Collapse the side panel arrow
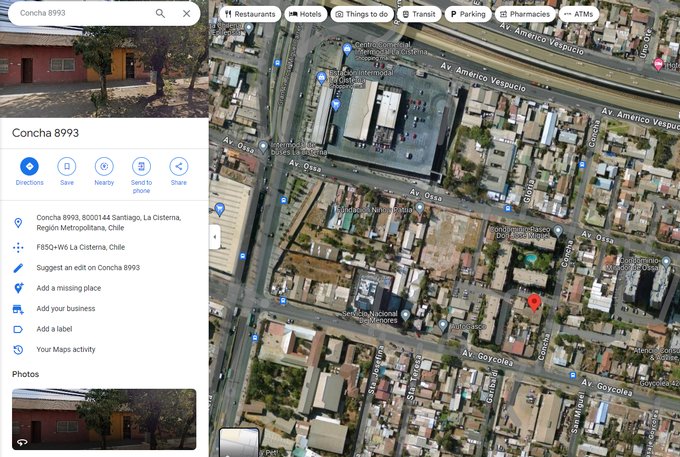Viewport: 680px width, 457px height. click(214, 237)
